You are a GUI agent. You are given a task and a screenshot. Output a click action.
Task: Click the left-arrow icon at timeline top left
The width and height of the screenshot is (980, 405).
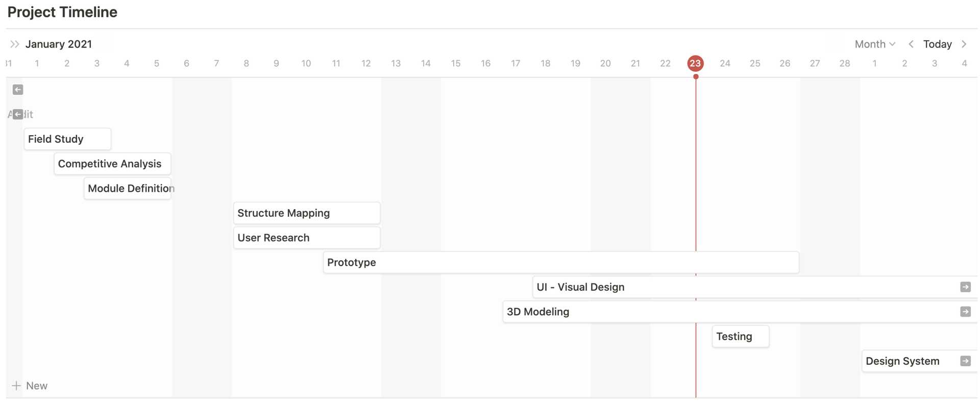click(x=18, y=89)
